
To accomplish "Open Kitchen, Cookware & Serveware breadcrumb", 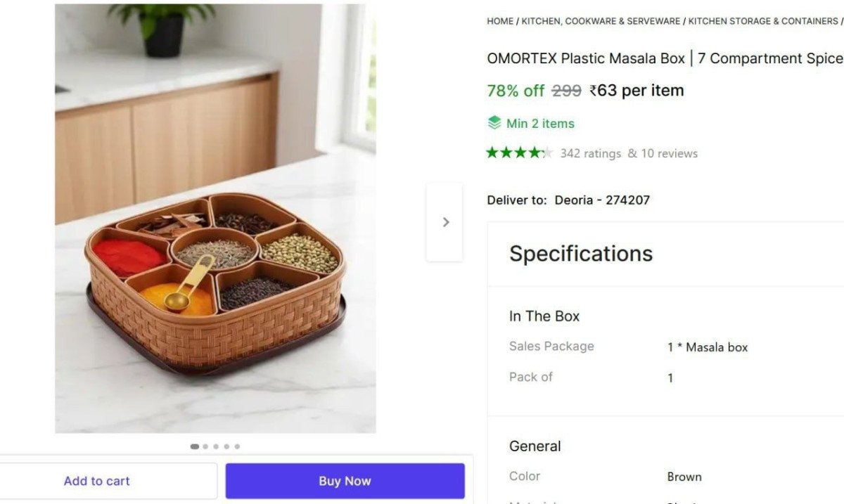I will point(601,21).
